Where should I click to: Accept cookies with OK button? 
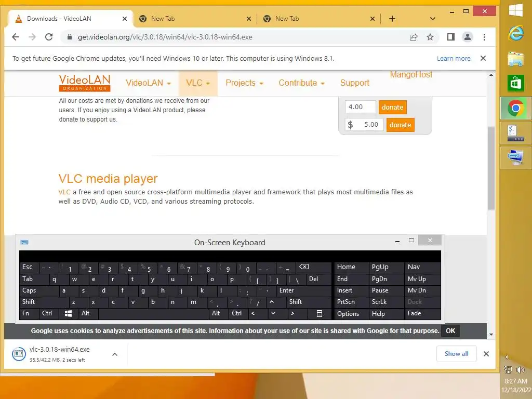(x=450, y=331)
